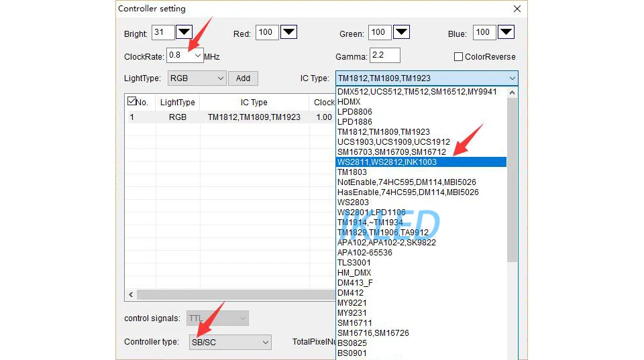Click the table horizontal scrollbar track

(x=236, y=294)
